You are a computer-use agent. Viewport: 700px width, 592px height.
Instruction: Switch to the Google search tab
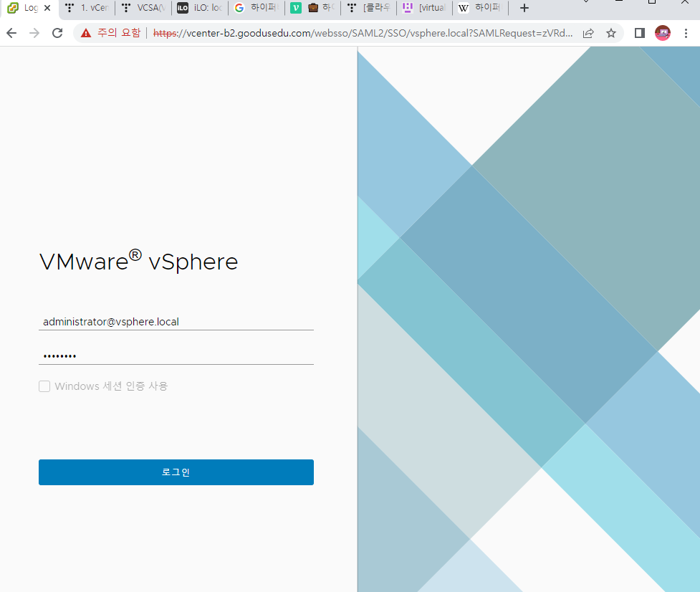pyautogui.click(x=256, y=8)
